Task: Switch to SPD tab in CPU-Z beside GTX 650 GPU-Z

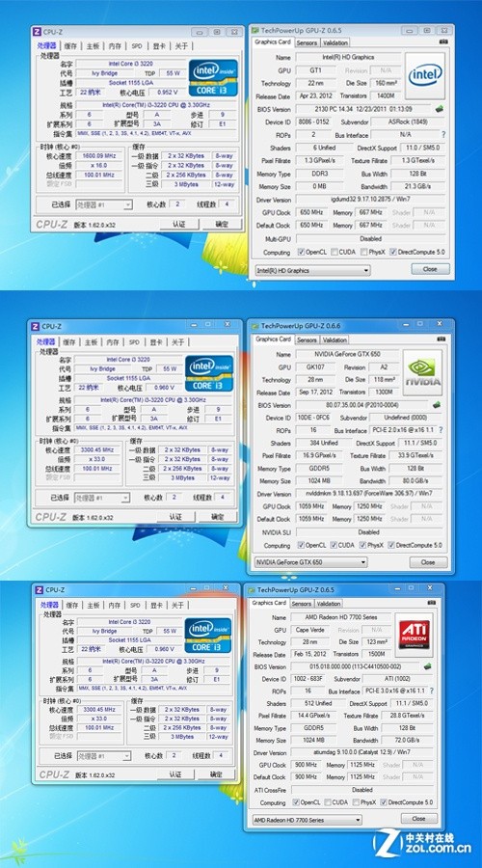Action: pyautogui.click(x=134, y=342)
